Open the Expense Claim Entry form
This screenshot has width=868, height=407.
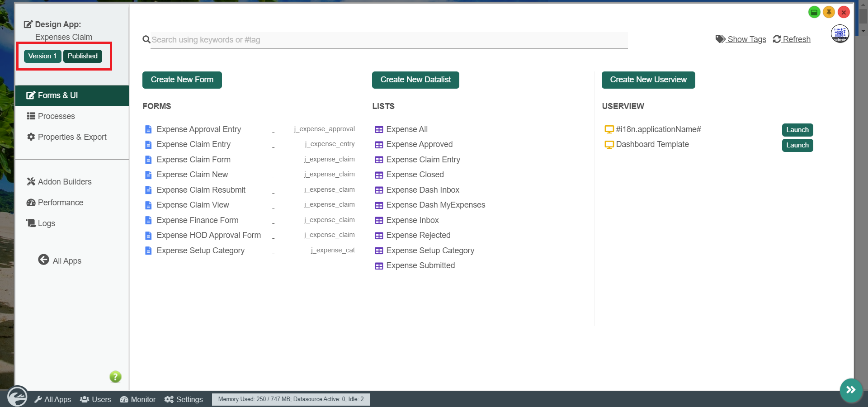coord(193,144)
